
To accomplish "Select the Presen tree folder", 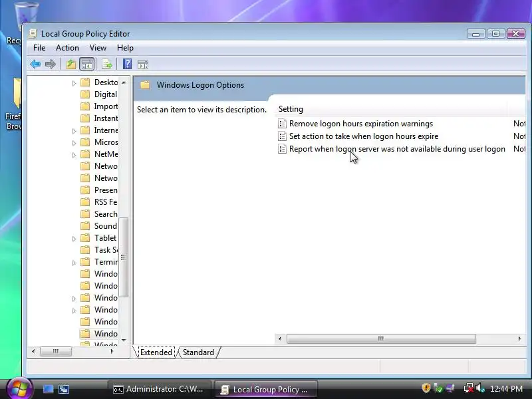I will (x=106, y=190).
